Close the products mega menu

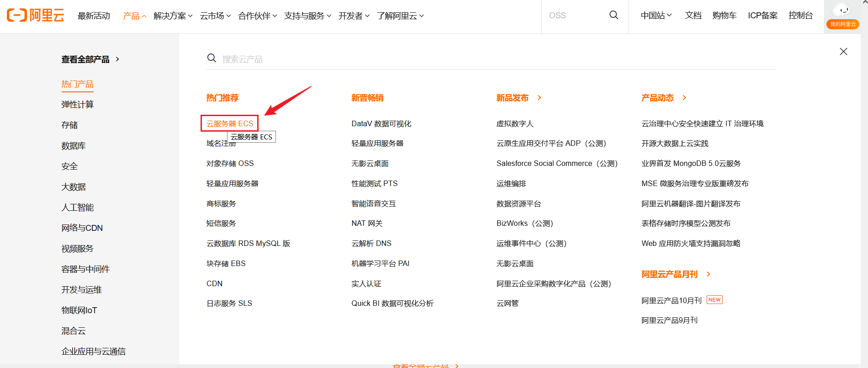pyautogui.click(x=843, y=52)
